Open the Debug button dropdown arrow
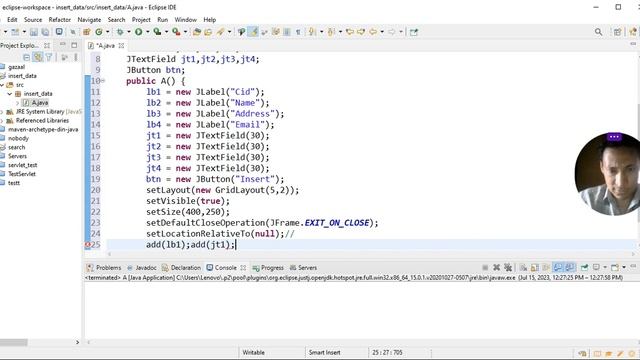The image size is (640, 360). 129,32
